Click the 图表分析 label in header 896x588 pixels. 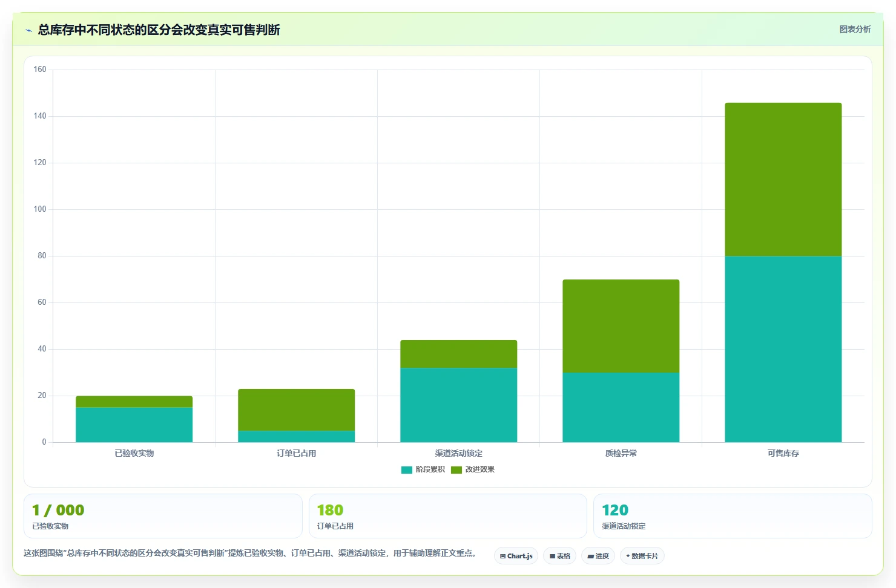(x=855, y=29)
